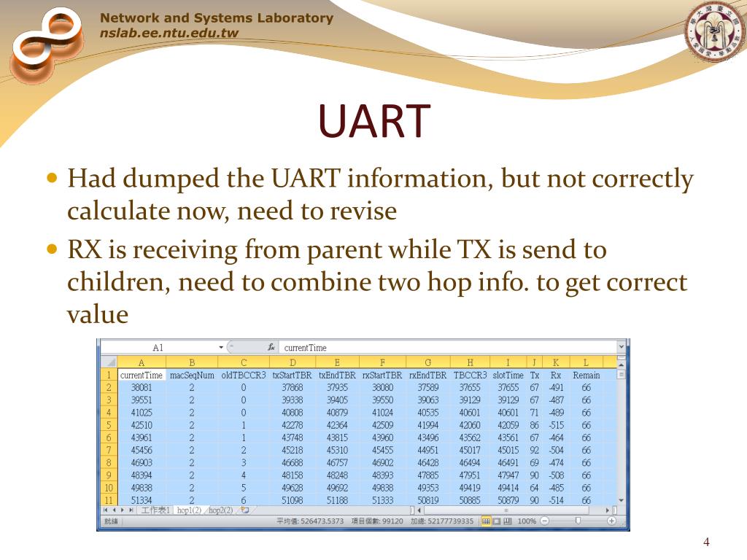Click the Remain header cell
The width and height of the screenshot is (747, 560).
(x=586, y=376)
